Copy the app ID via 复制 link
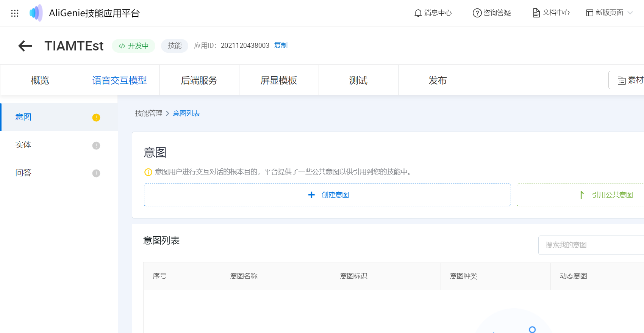Viewport: 644px width, 333px height. pos(281,46)
